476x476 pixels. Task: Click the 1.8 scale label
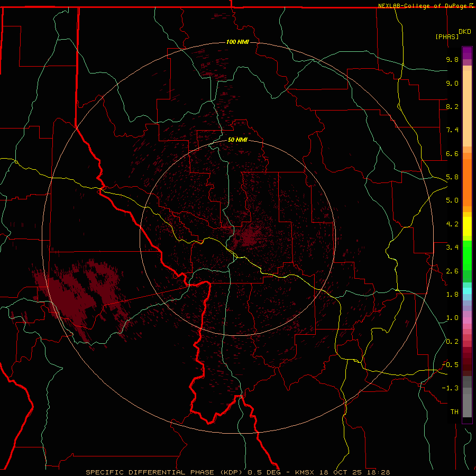point(452,295)
